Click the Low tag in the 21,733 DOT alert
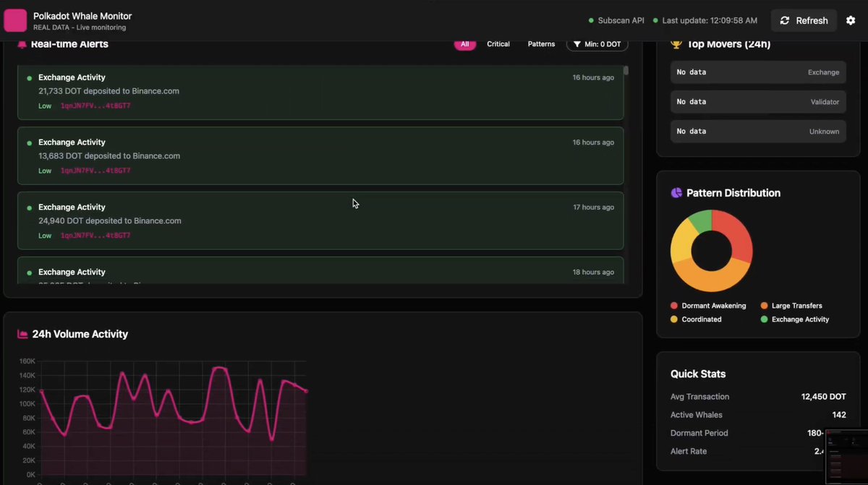868x485 pixels. (45, 106)
